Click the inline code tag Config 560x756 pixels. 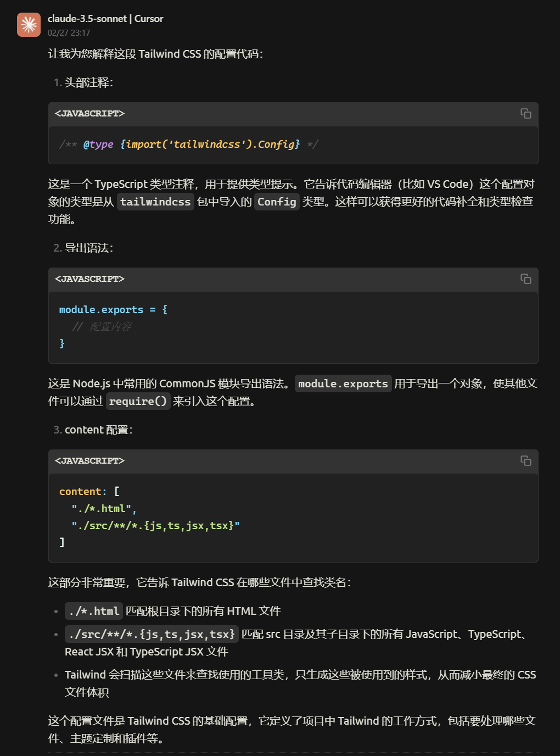(277, 202)
